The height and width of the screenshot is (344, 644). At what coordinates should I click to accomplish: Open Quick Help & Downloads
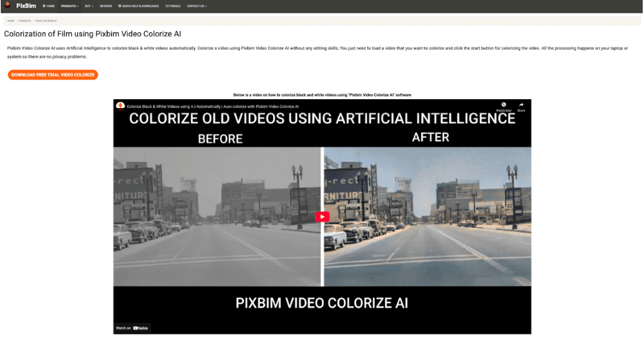[x=139, y=6]
